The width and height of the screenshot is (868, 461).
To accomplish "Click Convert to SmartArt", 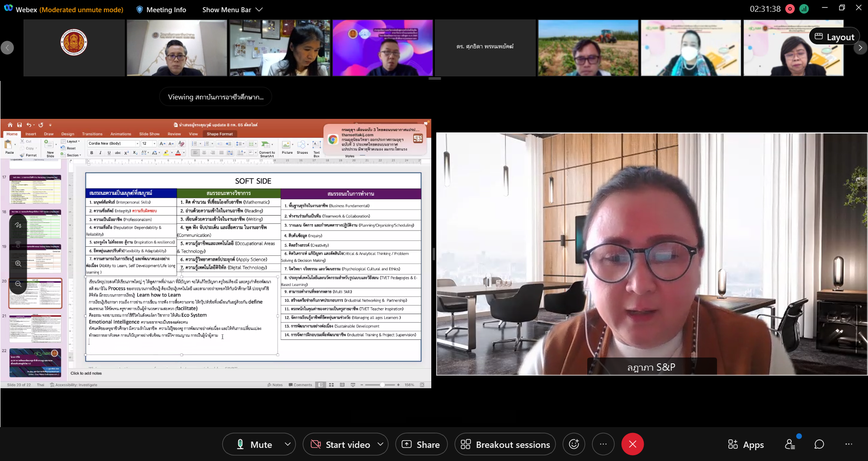I will (x=267, y=148).
